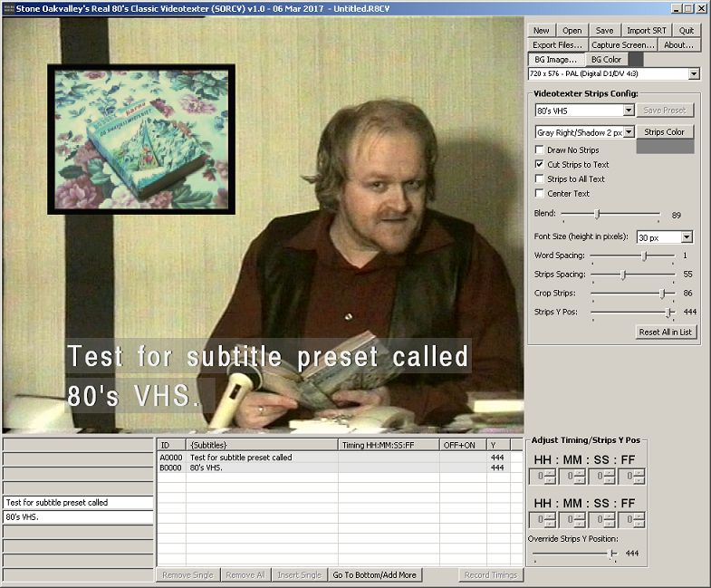Open the Gray Right/Shadow style dropdown

(x=629, y=132)
